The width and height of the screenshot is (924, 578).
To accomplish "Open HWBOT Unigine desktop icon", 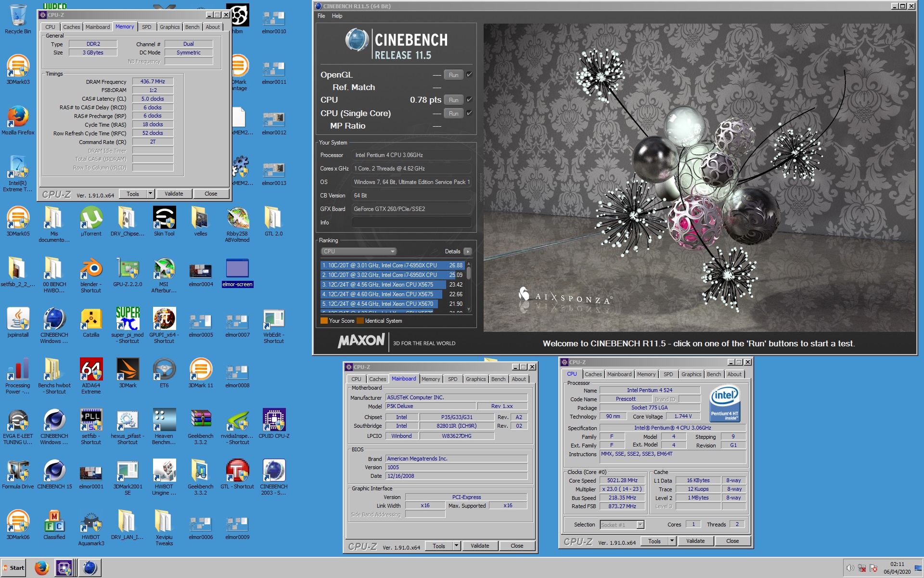I will tap(164, 478).
